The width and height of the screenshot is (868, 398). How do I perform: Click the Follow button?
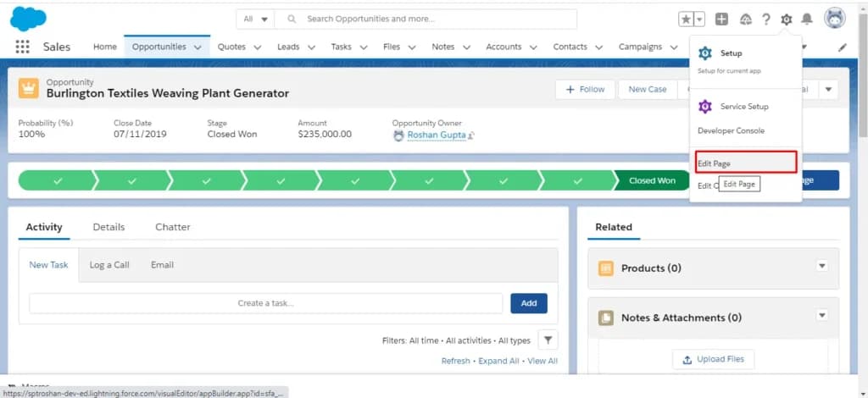585,90
